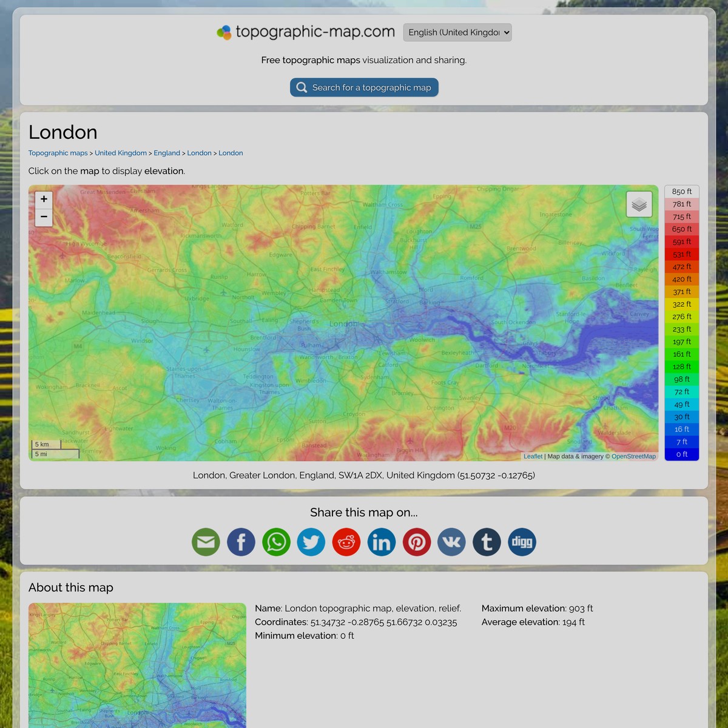Open the map layers control
Screen dimensions: 728x728
(x=639, y=204)
